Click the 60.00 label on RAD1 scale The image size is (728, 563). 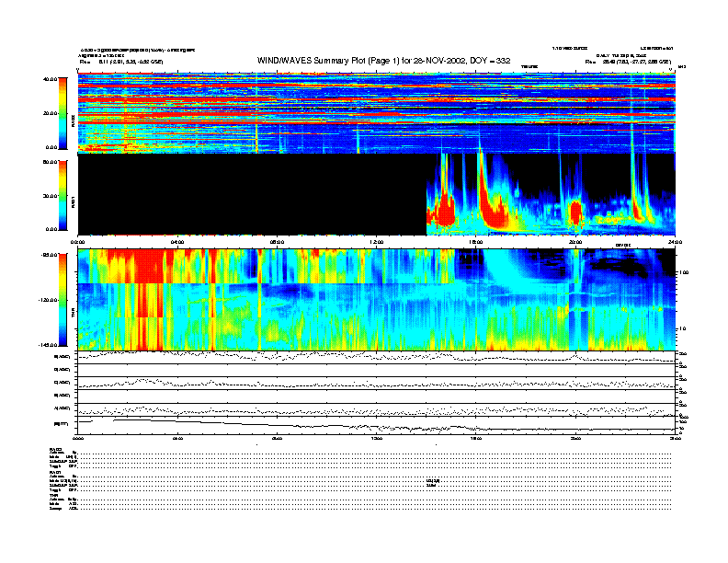(x=51, y=162)
